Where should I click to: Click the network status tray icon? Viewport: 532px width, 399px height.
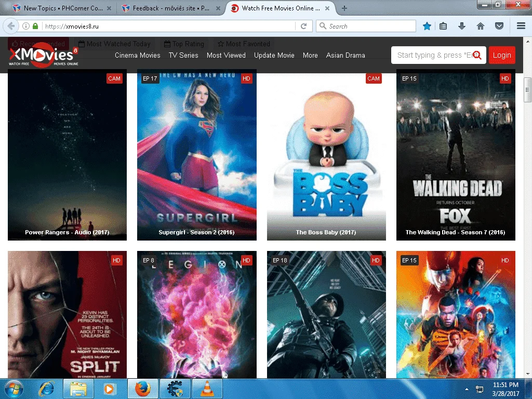pos(480,389)
